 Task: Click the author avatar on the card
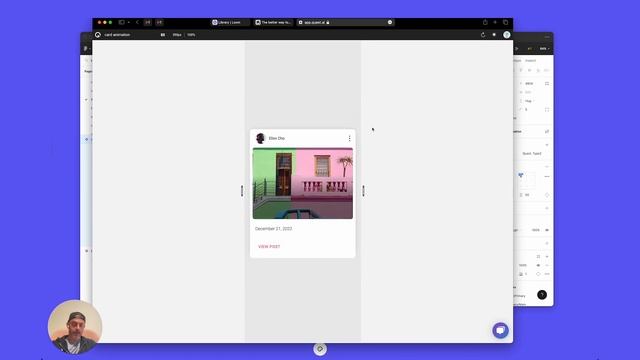pyautogui.click(x=260, y=138)
